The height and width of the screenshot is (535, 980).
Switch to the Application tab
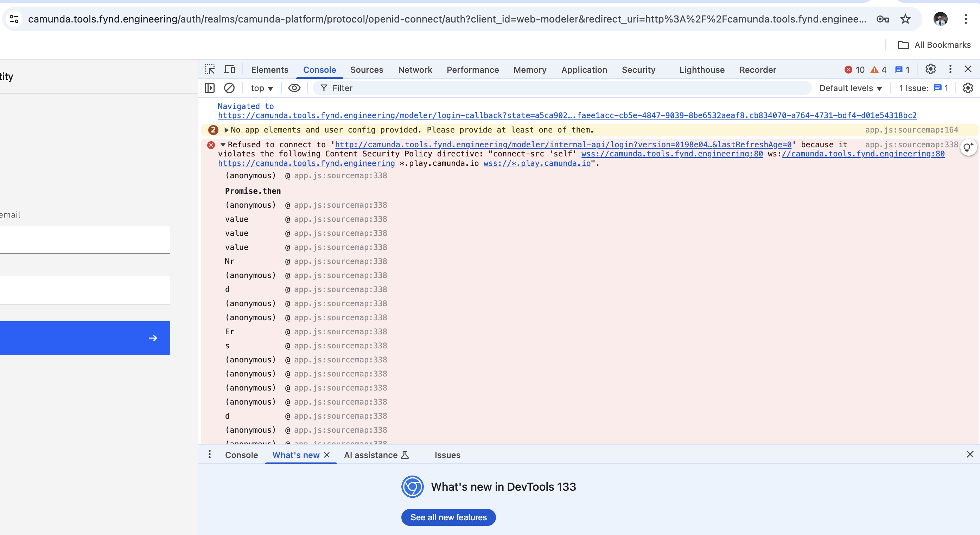(x=584, y=70)
